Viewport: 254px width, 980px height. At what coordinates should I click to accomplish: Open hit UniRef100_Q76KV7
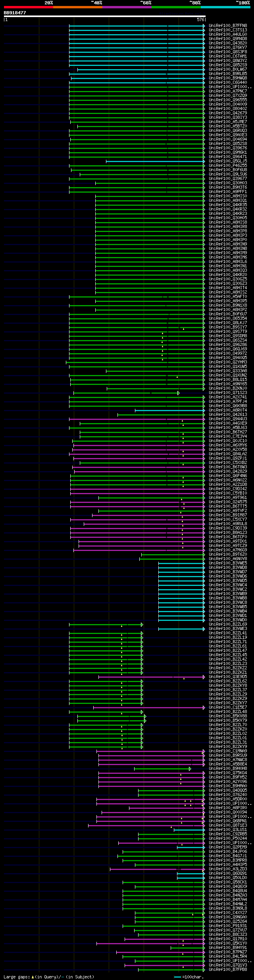(228, 47)
